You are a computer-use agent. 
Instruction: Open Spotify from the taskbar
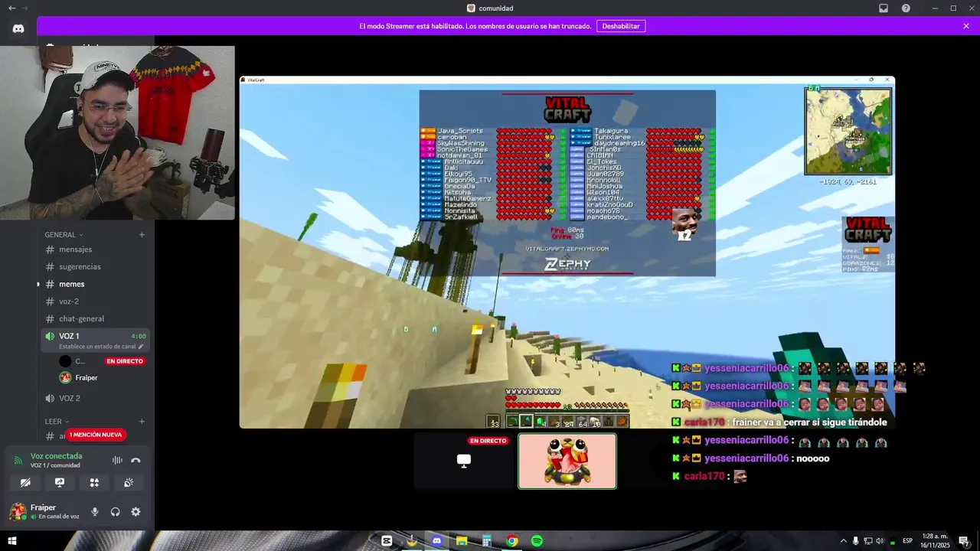537,541
